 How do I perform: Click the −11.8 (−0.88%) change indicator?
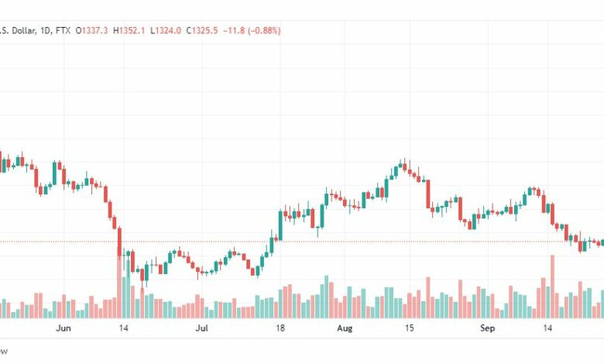(x=252, y=30)
